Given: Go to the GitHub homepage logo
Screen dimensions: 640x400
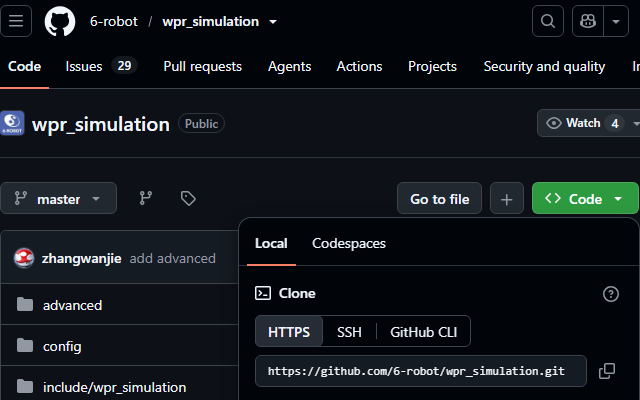Looking at the screenshot, I should pos(60,21).
